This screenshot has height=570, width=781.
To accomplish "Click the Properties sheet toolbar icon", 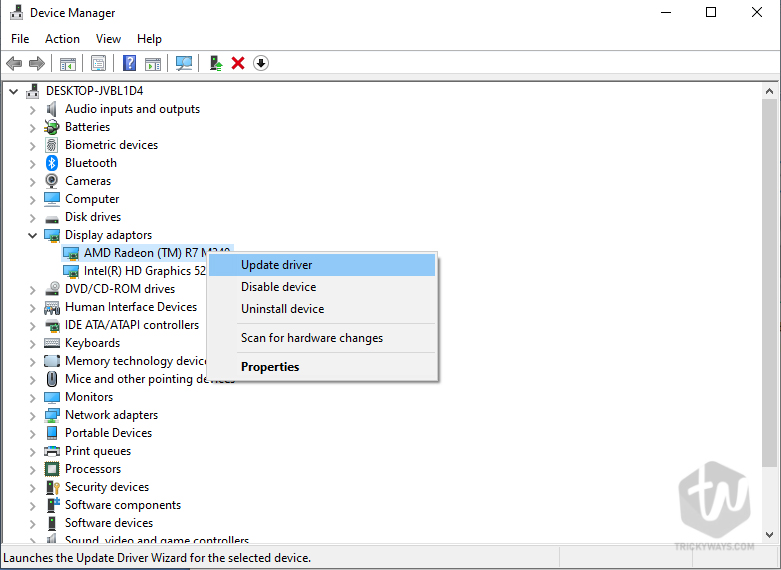I will (x=98, y=63).
